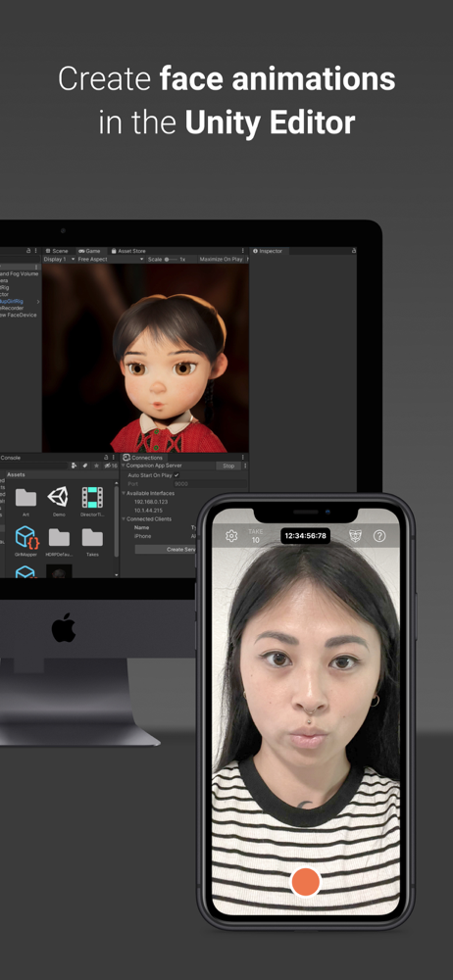Expand the blue GirlRig prefab arrow
The width and height of the screenshot is (453, 980).
[37, 301]
